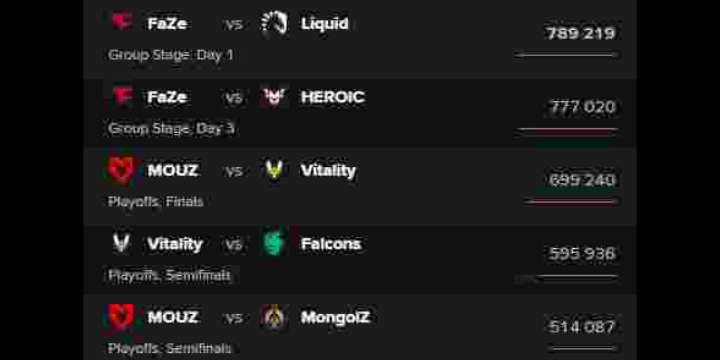Select the Group Stage Day 1 label
The height and width of the screenshot is (360, 720).
coord(171,55)
